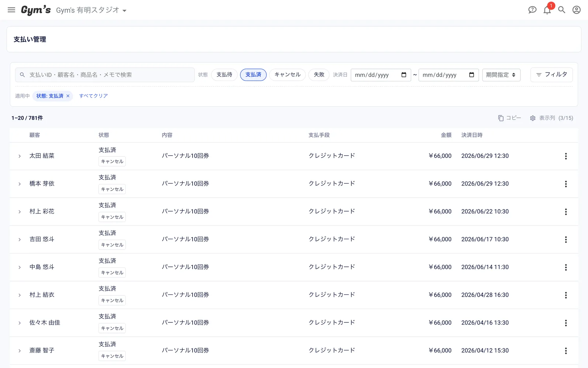This screenshot has height=368, width=588.
Task: Open row actions menu for 斎藤 智子
Action: pyautogui.click(x=566, y=351)
